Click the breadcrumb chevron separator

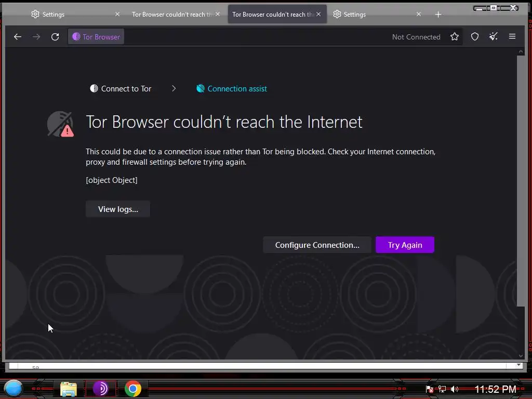(174, 88)
